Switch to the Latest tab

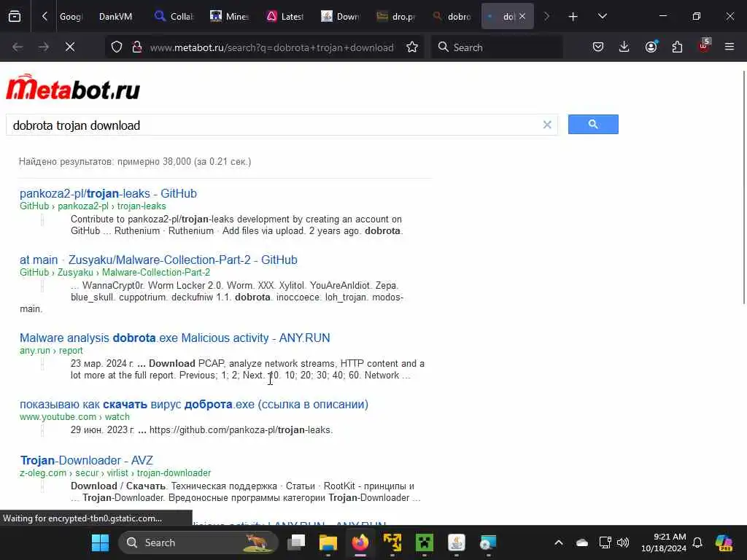point(285,17)
